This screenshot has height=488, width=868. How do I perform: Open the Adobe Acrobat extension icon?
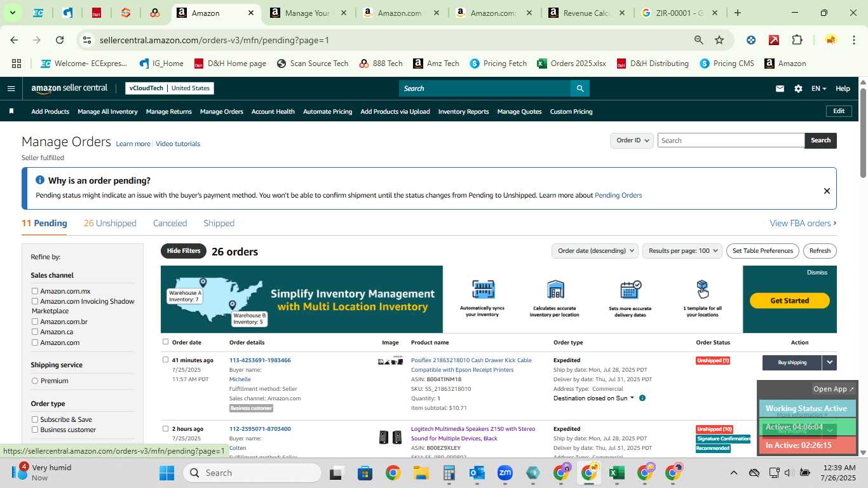point(774,40)
